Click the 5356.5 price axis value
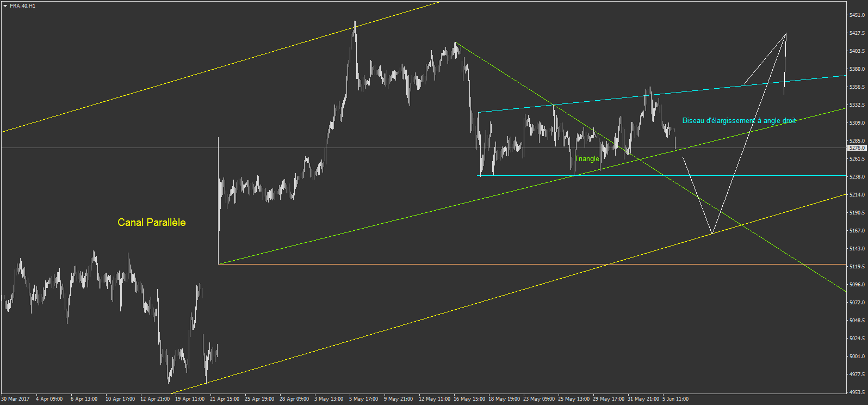This screenshot has height=405, width=868. (857, 87)
